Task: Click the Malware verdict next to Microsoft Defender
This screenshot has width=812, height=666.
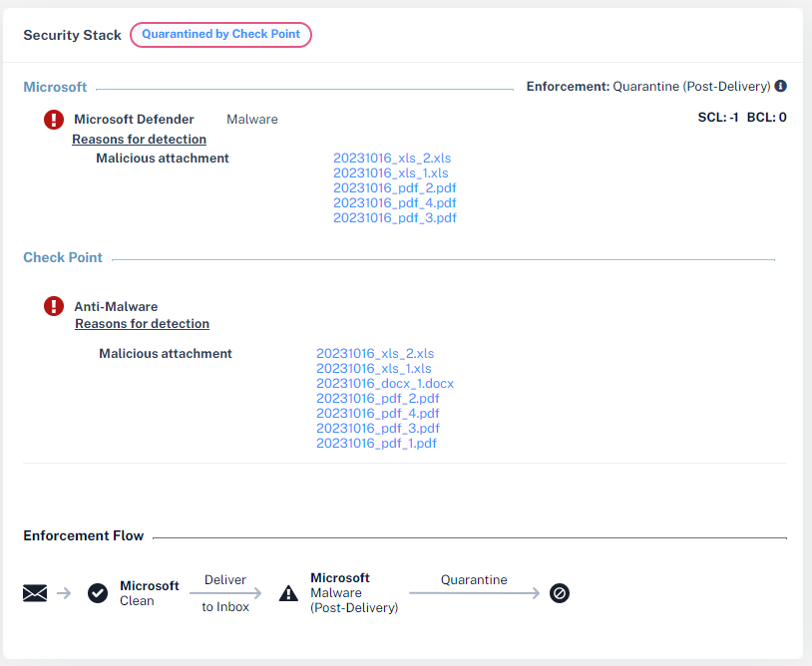Action: (252, 120)
